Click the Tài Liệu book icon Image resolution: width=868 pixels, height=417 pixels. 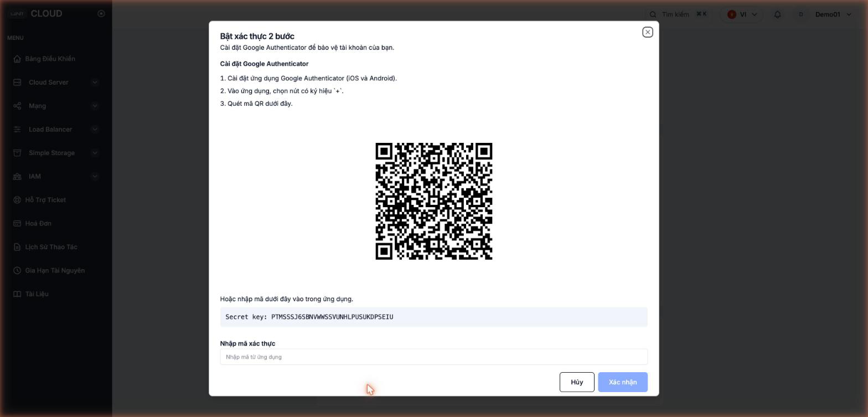click(x=17, y=294)
